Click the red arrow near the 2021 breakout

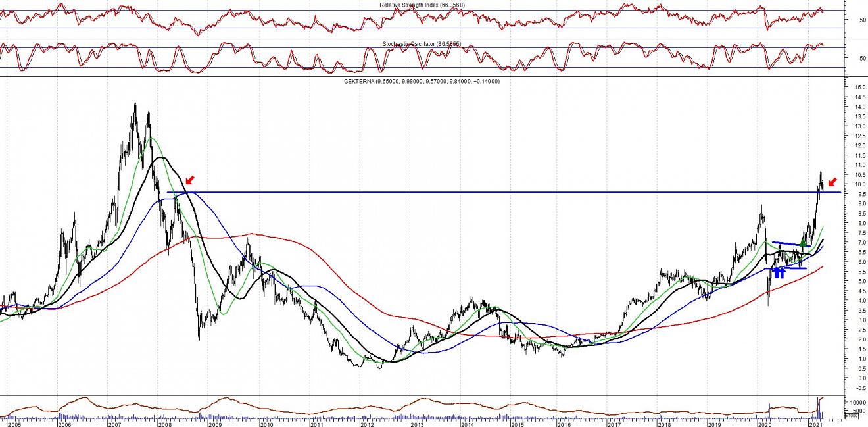pyautogui.click(x=832, y=182)
